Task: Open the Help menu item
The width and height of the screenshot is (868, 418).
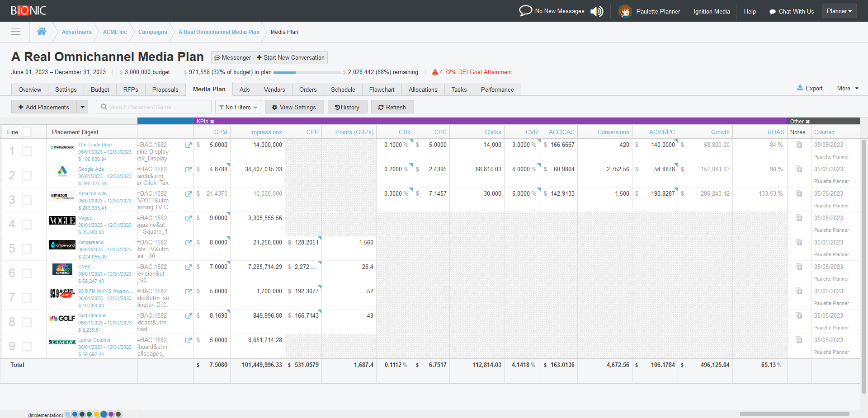Action: point(750,11)
